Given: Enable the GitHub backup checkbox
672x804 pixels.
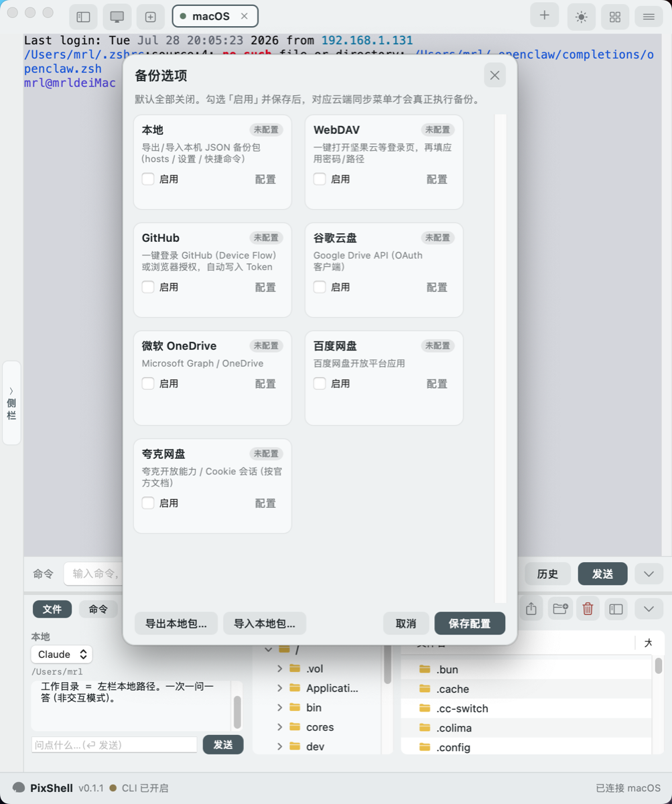Looking at the screenshot, I should click(148, 287).
